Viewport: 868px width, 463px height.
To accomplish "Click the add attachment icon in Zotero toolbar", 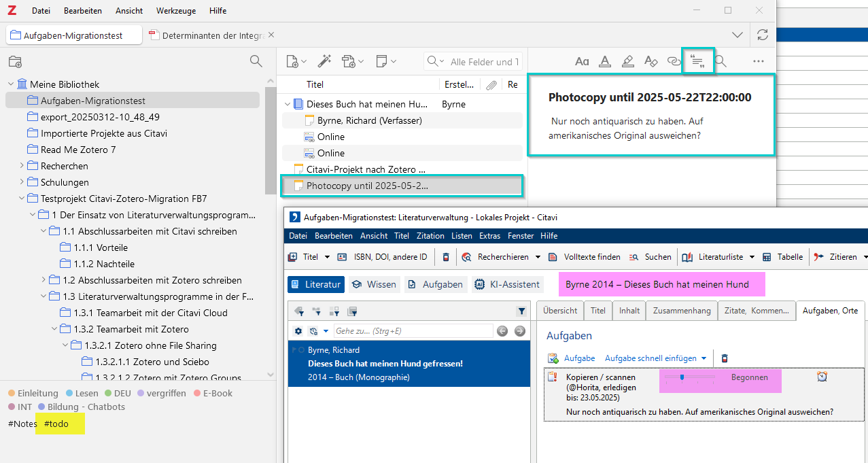I will [352, 61].
